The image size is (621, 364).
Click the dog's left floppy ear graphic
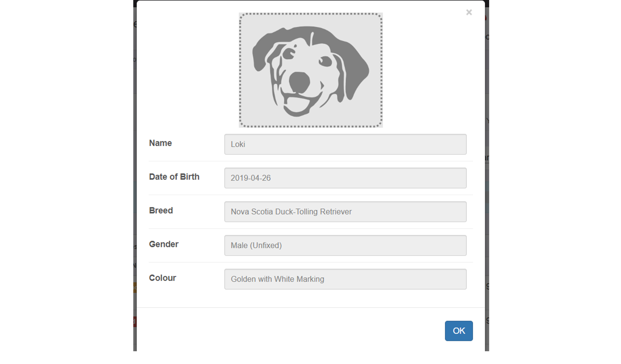click(x=266, y=49)
